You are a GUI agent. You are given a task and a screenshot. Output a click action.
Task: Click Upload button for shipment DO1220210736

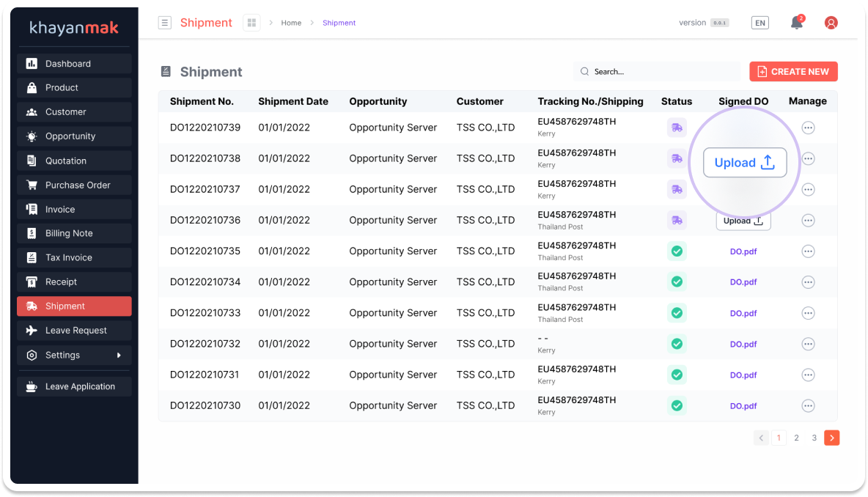pos(743,221)
